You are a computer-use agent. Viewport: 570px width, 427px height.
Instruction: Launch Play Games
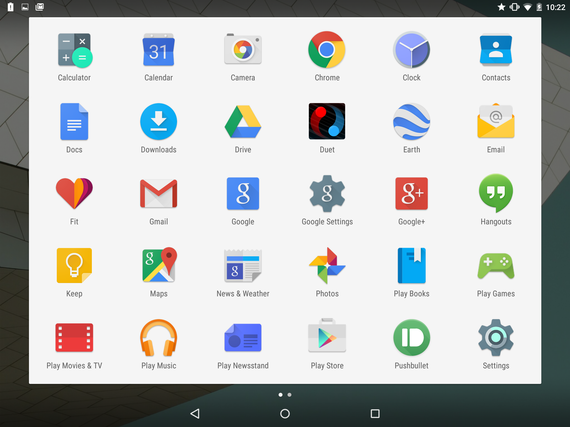click(x=496, y=266)
